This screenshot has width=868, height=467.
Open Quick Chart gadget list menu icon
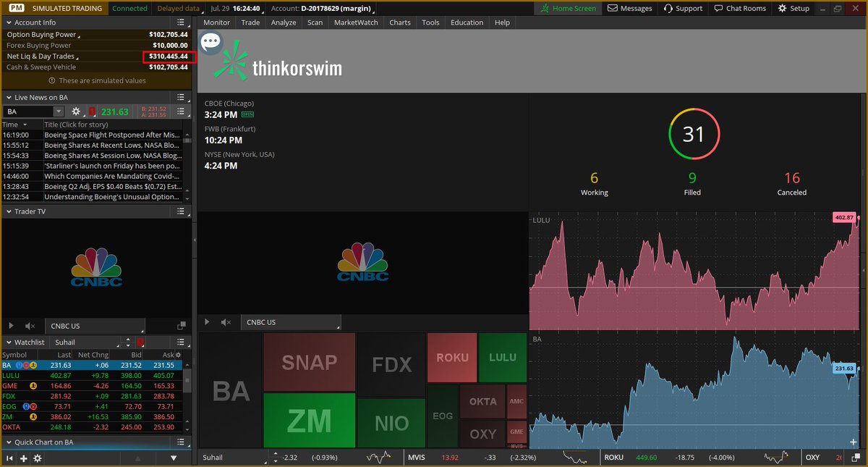[181, 442]
